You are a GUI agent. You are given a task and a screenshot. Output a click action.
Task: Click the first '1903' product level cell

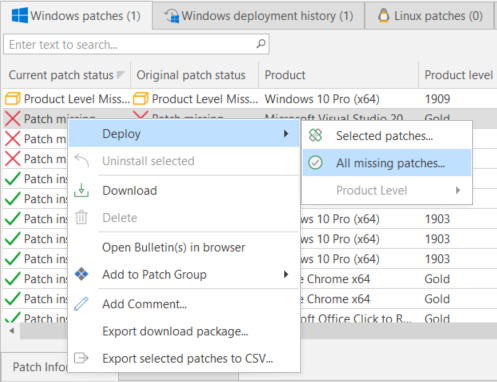tap(437, 219)
